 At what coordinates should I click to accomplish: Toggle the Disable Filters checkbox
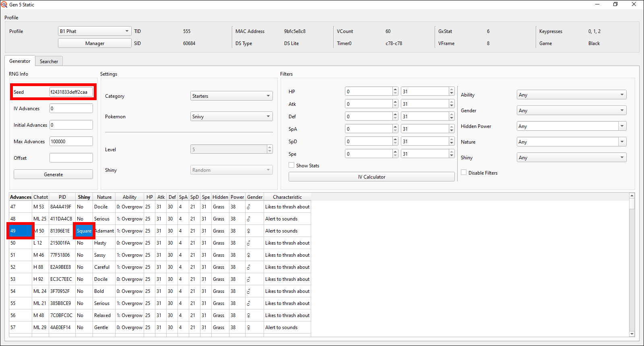tap(464, 173)
